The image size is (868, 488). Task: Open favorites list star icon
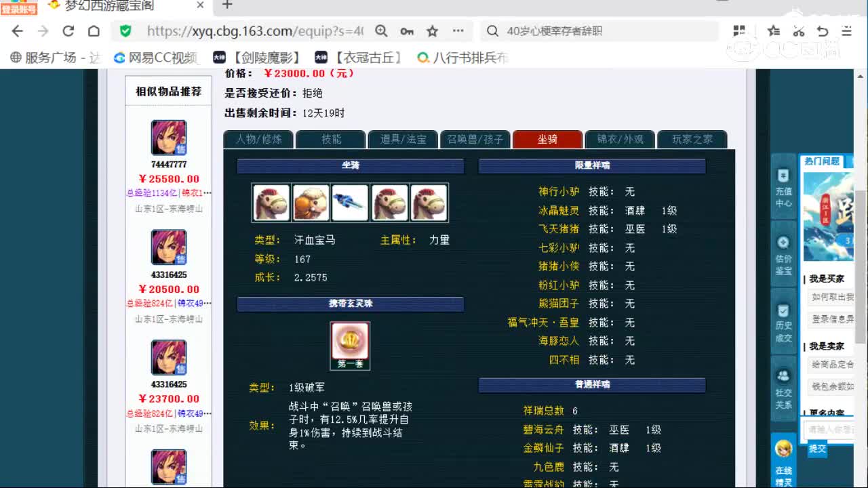pyautogui.click(x=774, y=31)
